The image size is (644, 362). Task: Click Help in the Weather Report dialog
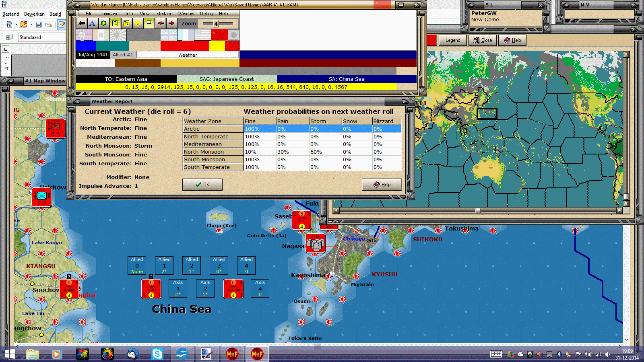point(382,185)
